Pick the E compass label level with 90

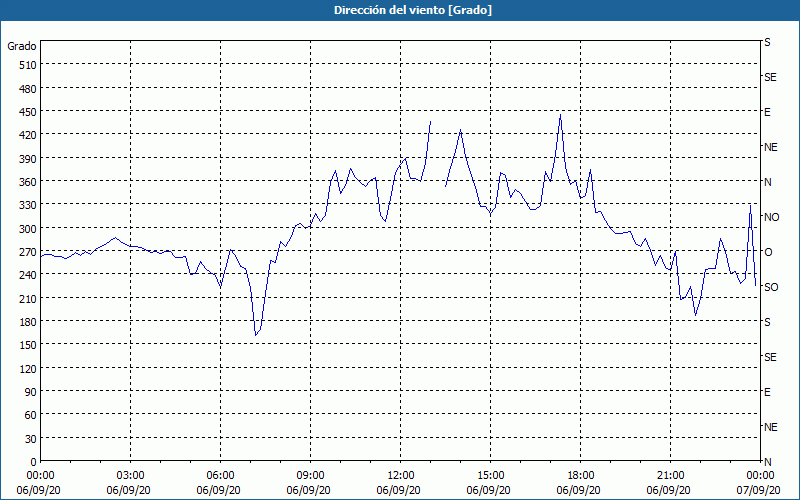tap(767, 392)
